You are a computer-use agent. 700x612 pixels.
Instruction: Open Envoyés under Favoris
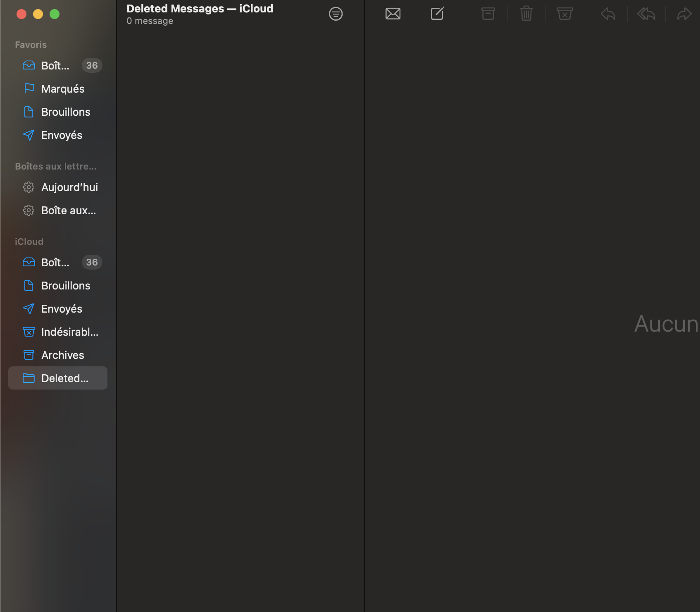point(62,135)
